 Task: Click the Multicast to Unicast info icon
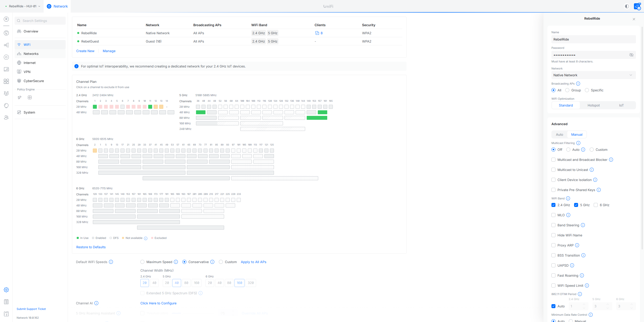(592, 170)
